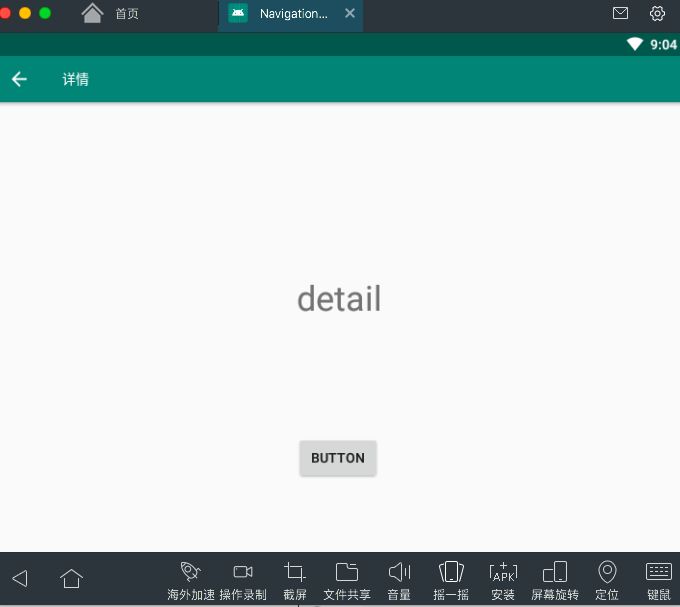Click the 详情 toolbar title
This screenshot has width=680, height=607.
pos(75,79)
